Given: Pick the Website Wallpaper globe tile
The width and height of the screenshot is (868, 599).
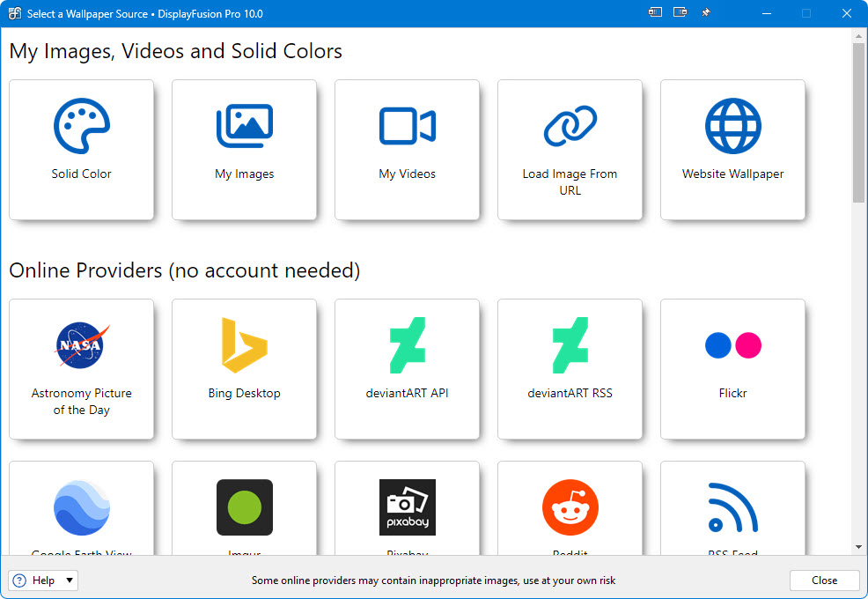Looking at the screenshot, I should [x=732, y=149].
